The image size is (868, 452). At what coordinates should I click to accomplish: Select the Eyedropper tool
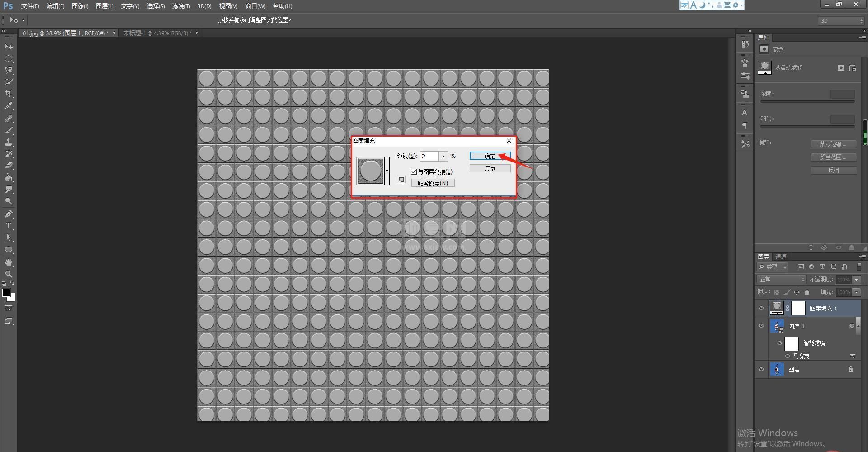[9, 106]
